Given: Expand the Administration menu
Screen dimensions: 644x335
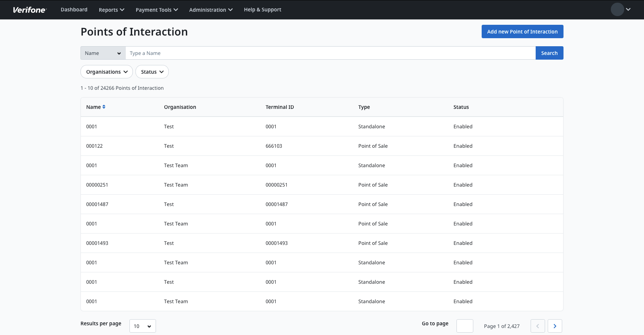Looking at the screenshot, I should [x=211, y=10].
